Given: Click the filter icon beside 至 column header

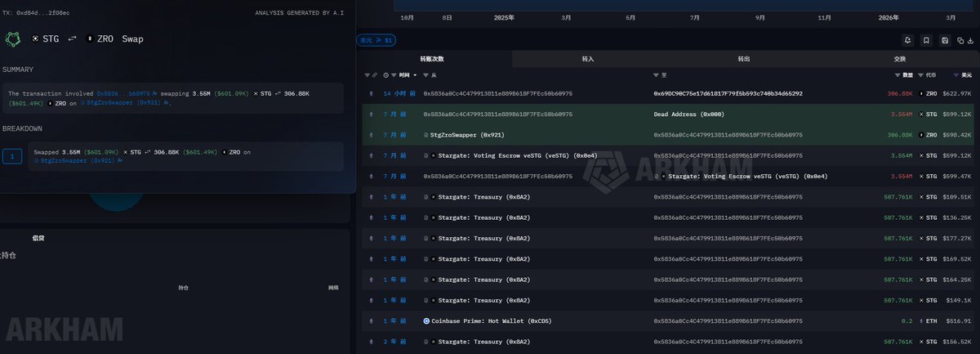Looking at the screenshot, I should coord(656,74).
